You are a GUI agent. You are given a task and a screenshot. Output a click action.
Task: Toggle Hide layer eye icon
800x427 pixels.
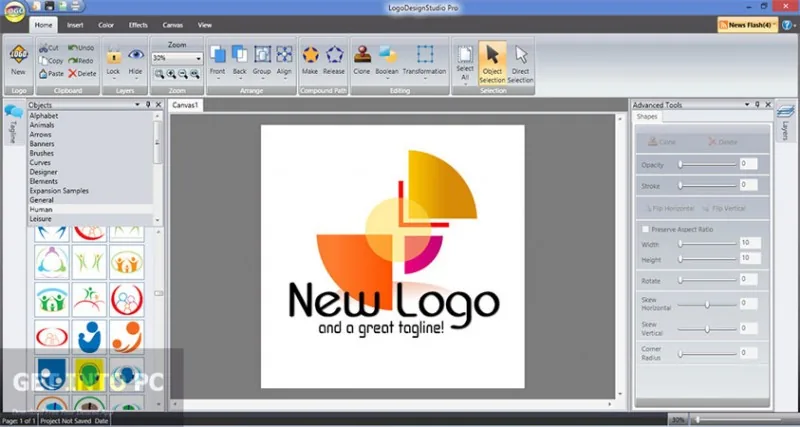coord(136,54)
